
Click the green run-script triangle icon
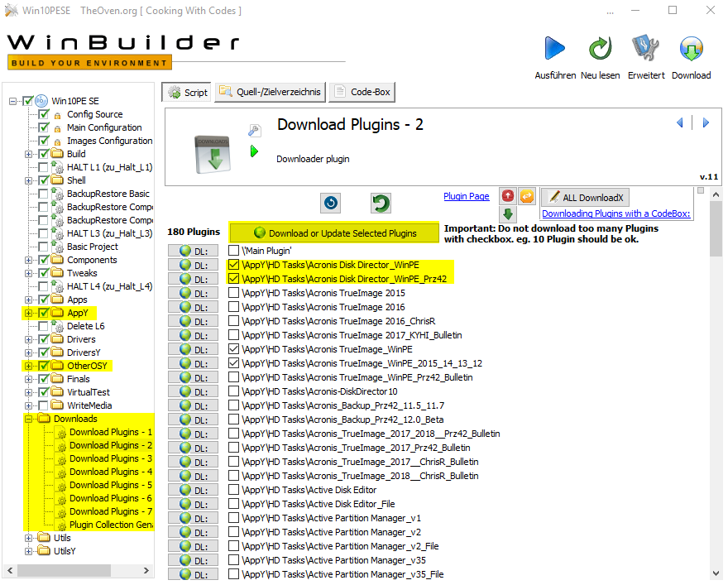[255, 151]
